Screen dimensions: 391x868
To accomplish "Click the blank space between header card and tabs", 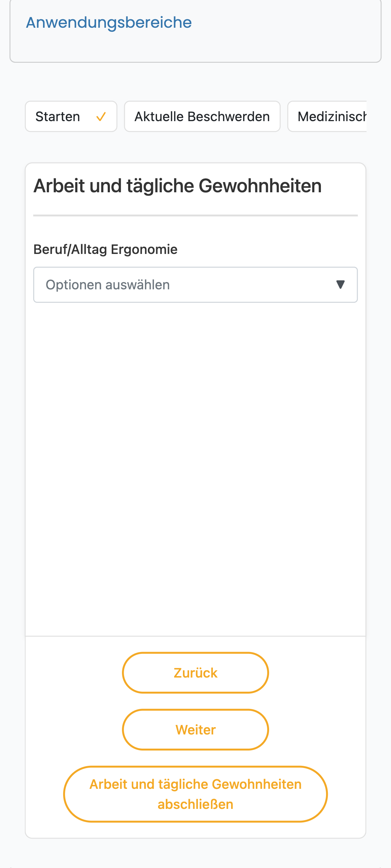I will [x=195, y=82].
